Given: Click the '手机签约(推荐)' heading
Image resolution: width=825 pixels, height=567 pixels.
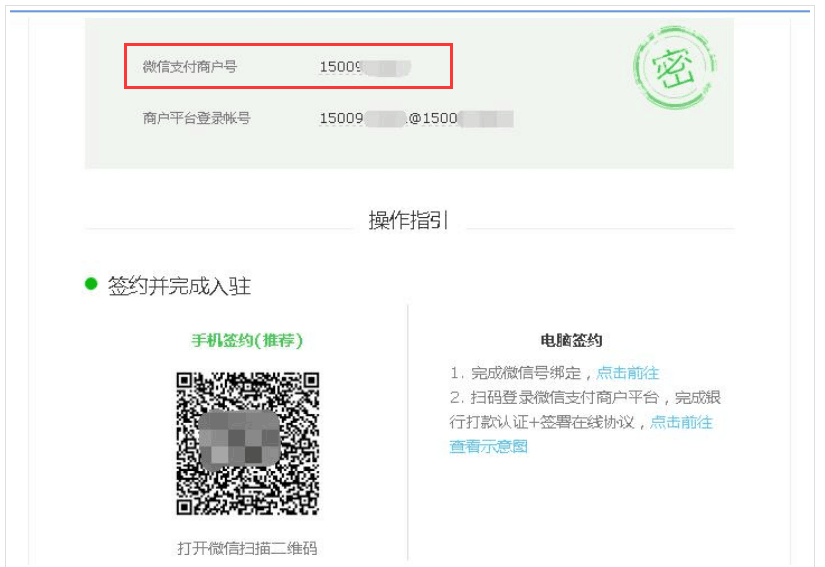Looking at the screenshot, I should pyautogui.click(x=247, y=340).
